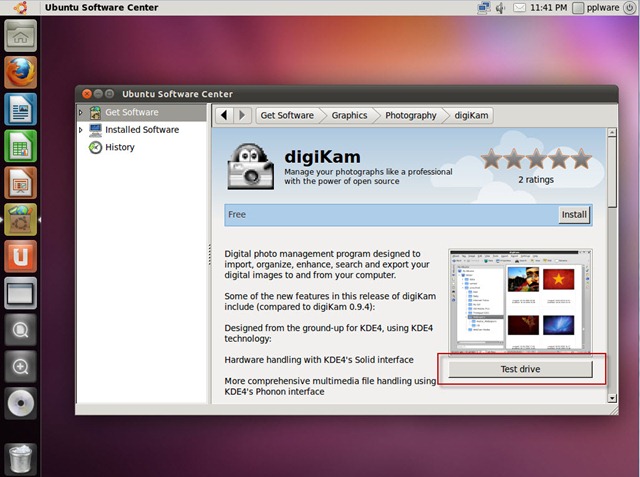Select Installed Software in the sidebar
This screenshot has height=477, width=640.
point(142,130)
